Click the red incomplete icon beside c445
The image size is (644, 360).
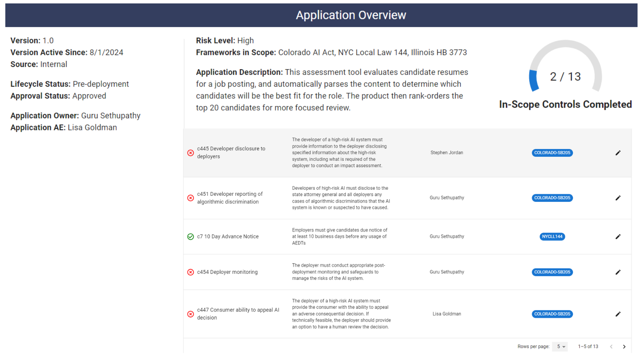tap(191, 152)
